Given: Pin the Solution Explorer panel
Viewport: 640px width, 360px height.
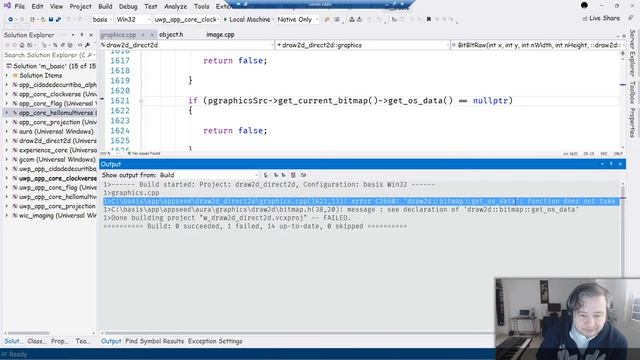Looking at the screenshot, I should click(x=82, y=35).
